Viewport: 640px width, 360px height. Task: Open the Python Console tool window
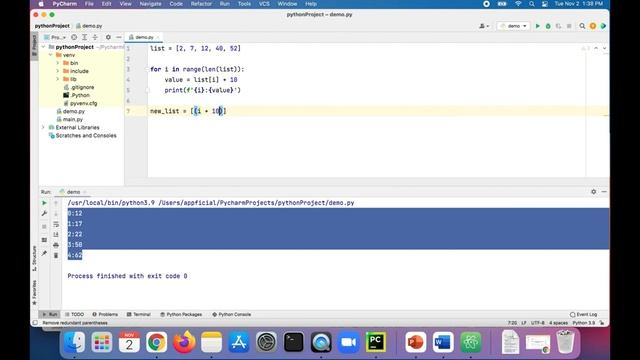[231, 314]
